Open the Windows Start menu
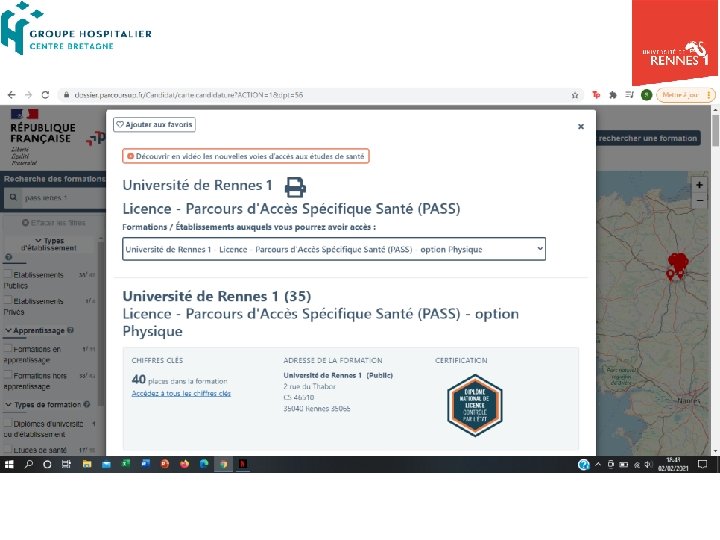The image size is (720, 540). tap(9, 464)
